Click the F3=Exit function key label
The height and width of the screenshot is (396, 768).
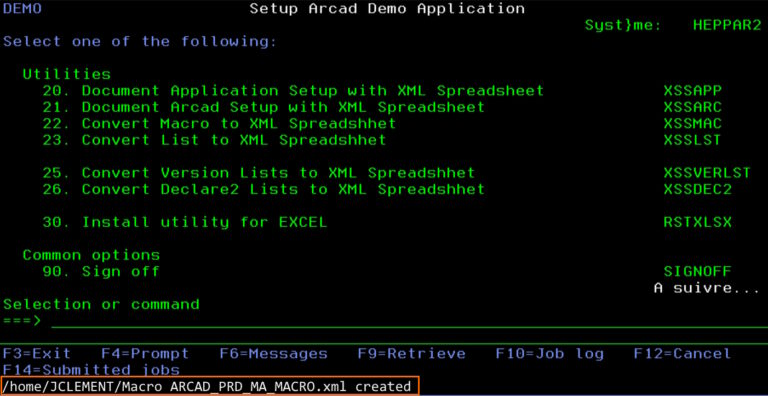(37, 353)
